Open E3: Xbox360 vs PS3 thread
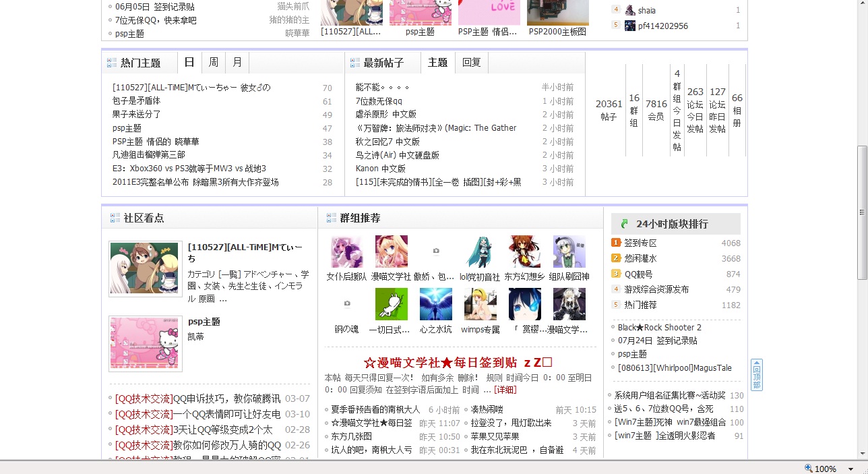 [189, 169]
